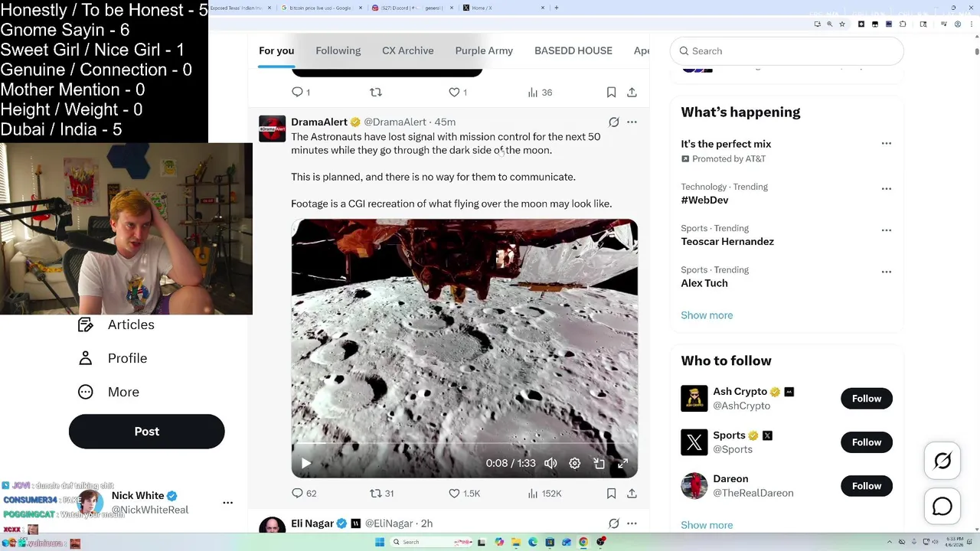This screenshot has height=551, width=980.
Task: Follow the Sports account
Action: 867,442
